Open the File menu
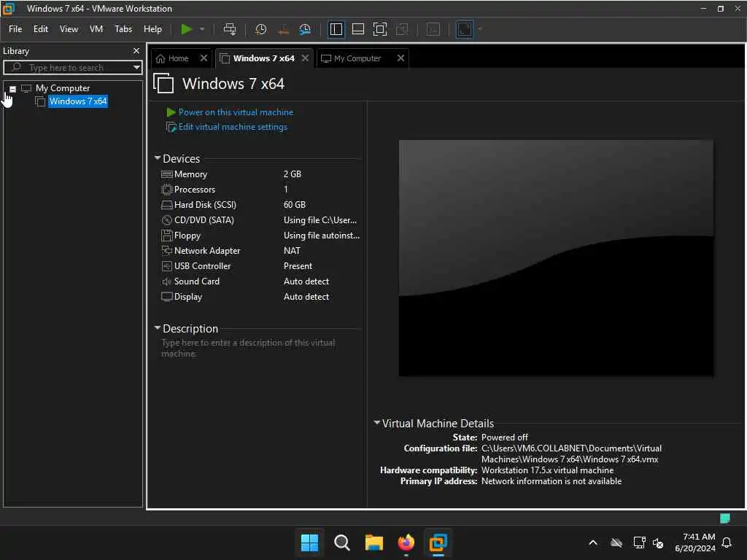The image size is (747, 560). 15,29
